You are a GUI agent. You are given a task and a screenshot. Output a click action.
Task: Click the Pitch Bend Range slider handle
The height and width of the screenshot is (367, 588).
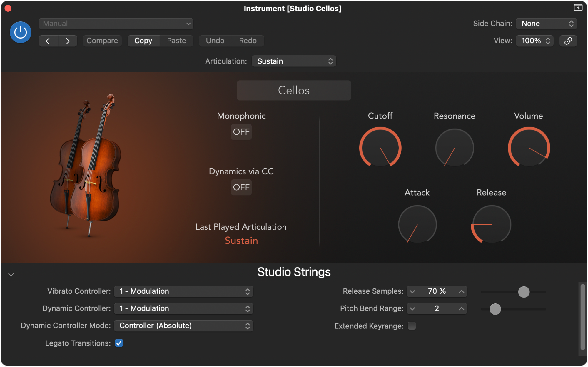click(x=495, y=309)
